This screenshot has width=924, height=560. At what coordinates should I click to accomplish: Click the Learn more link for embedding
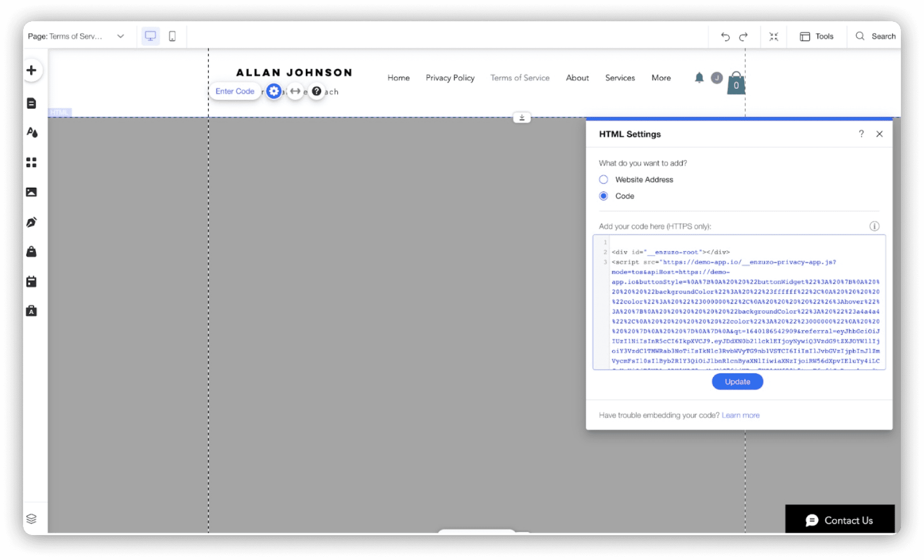click(741, 415)
